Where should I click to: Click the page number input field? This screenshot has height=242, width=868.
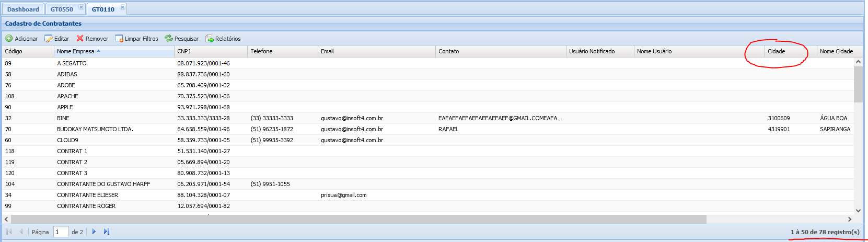click(x=61, y=232)
